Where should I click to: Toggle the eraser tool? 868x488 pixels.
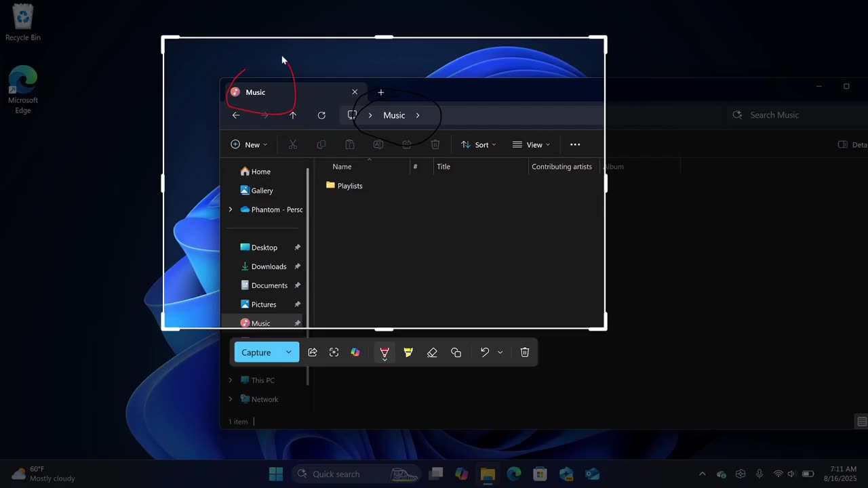point(432,352)
